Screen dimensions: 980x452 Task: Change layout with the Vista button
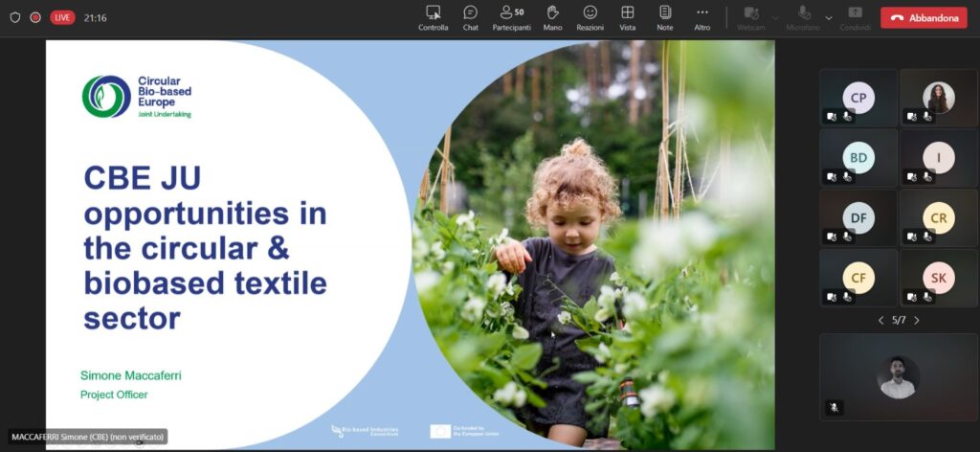coord(627,17)
